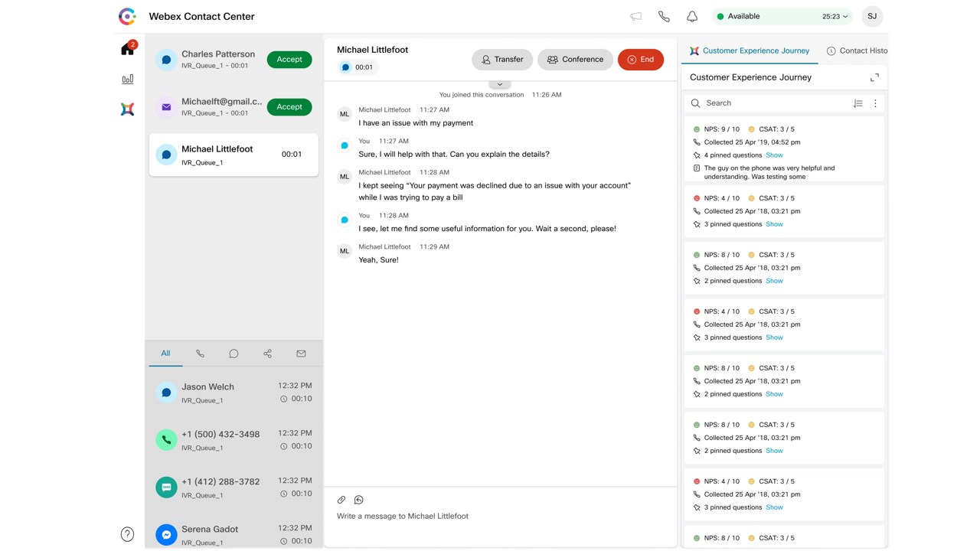Accept the Michaelft@gmail.com email request
This screenshot has height=551, width=980.
pos(289,107)
